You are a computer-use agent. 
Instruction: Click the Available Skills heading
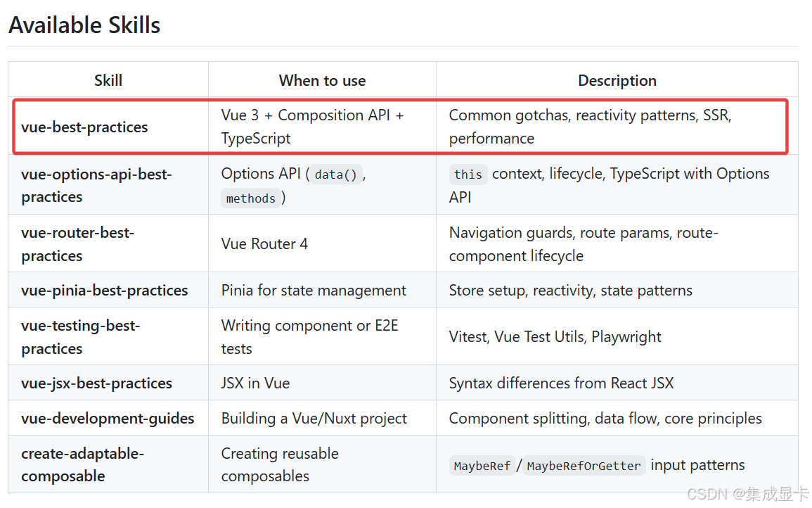pos(84,25)
